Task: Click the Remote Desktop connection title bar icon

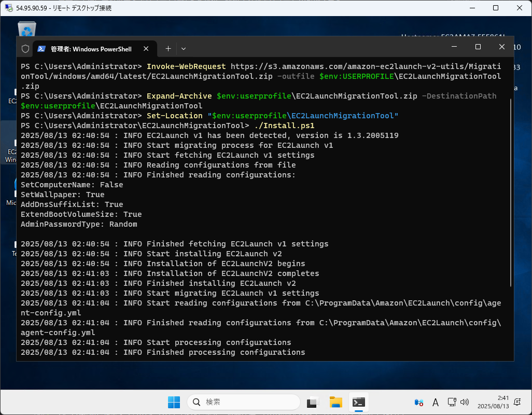Action: (x=9, y=8)
